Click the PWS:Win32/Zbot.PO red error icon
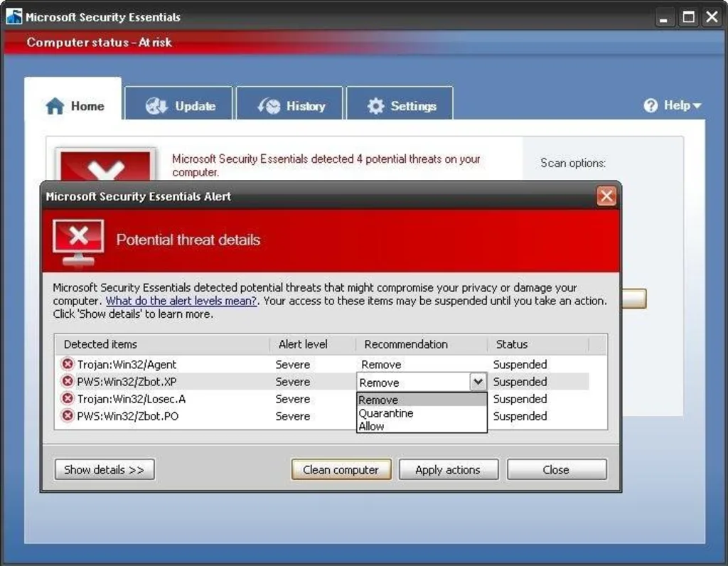This screenshot has height=566, width=728. coord(68,416)
